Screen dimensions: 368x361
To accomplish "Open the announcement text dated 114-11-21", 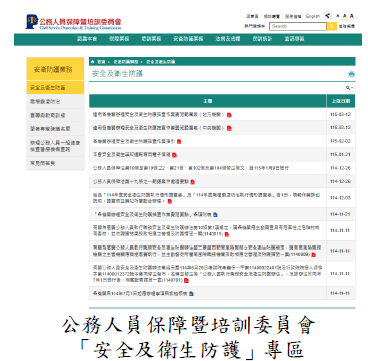I will [x=153, y=214].
